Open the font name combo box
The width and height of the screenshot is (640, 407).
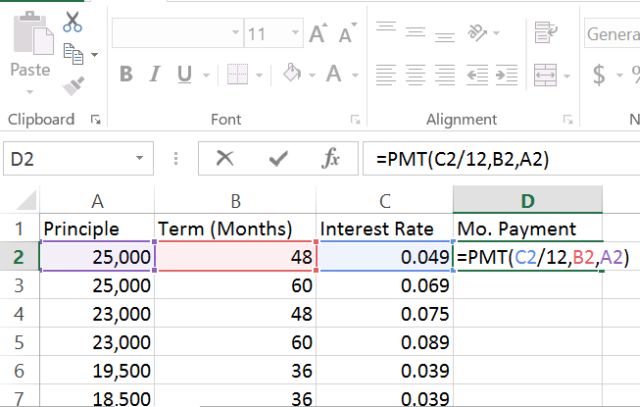point(178,33)
